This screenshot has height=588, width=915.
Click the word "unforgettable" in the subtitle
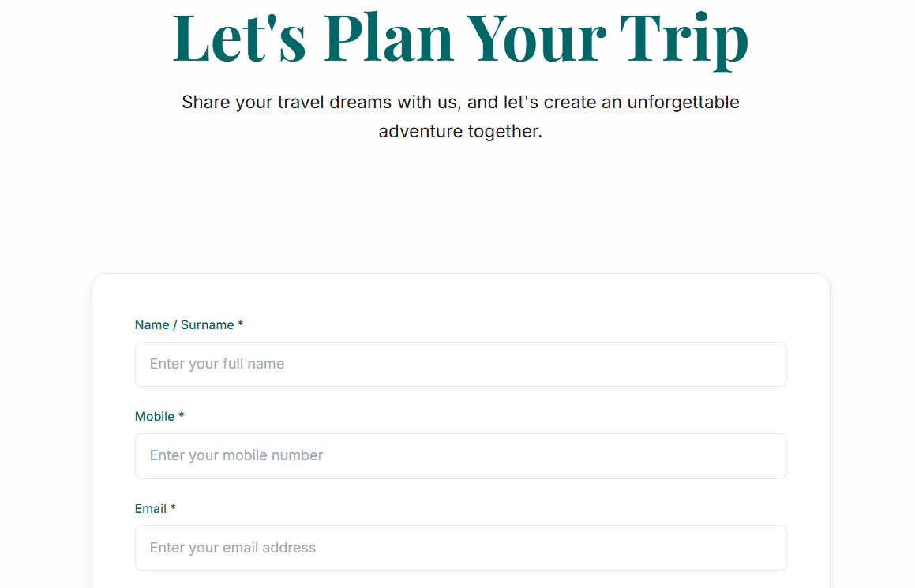683,102
